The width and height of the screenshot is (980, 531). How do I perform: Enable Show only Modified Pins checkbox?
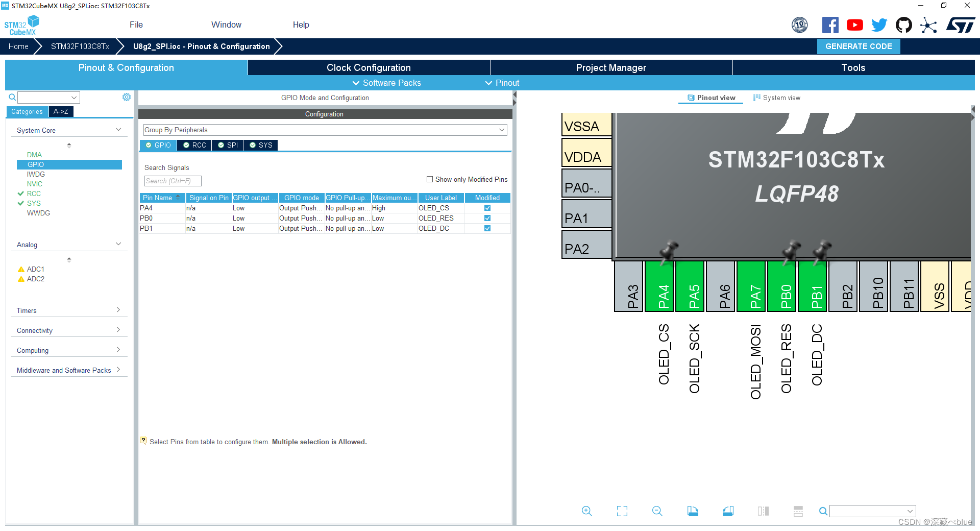tap(430, 179)
